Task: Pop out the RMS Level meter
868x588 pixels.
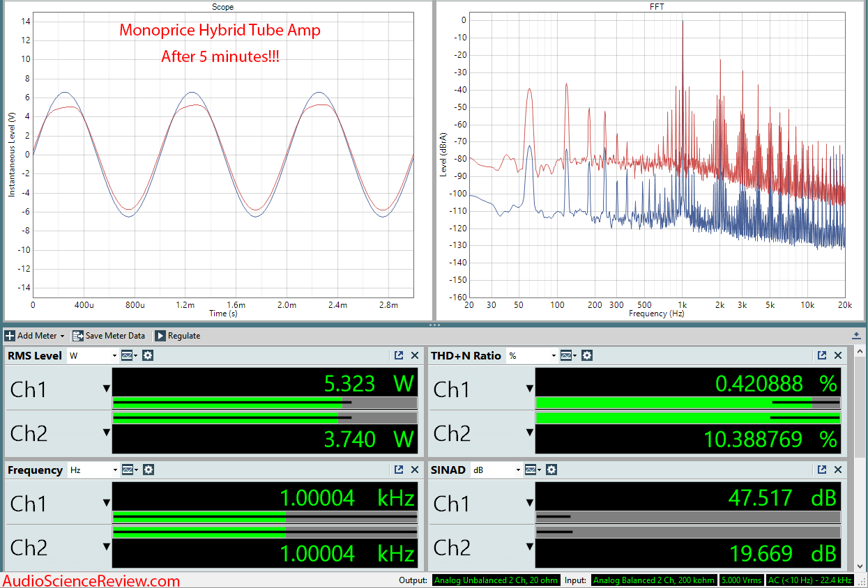Action: point(399,355)
